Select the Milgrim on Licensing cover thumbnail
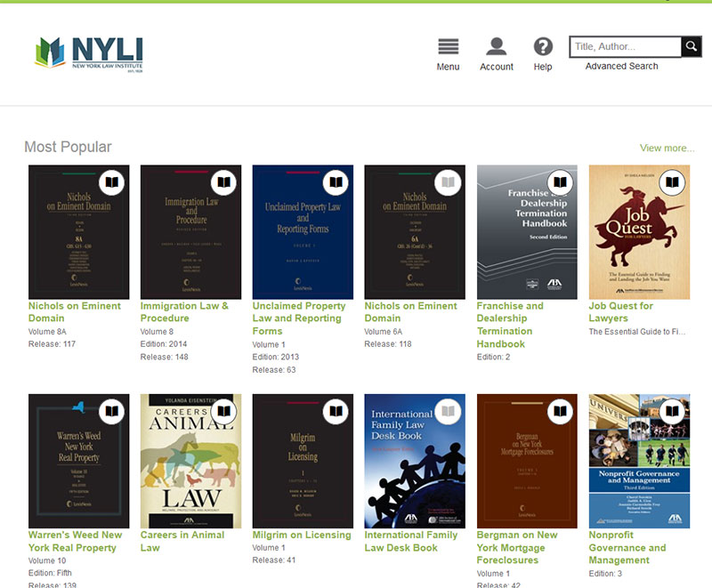This screenshot has width=712, height=588. pos(303,461)
